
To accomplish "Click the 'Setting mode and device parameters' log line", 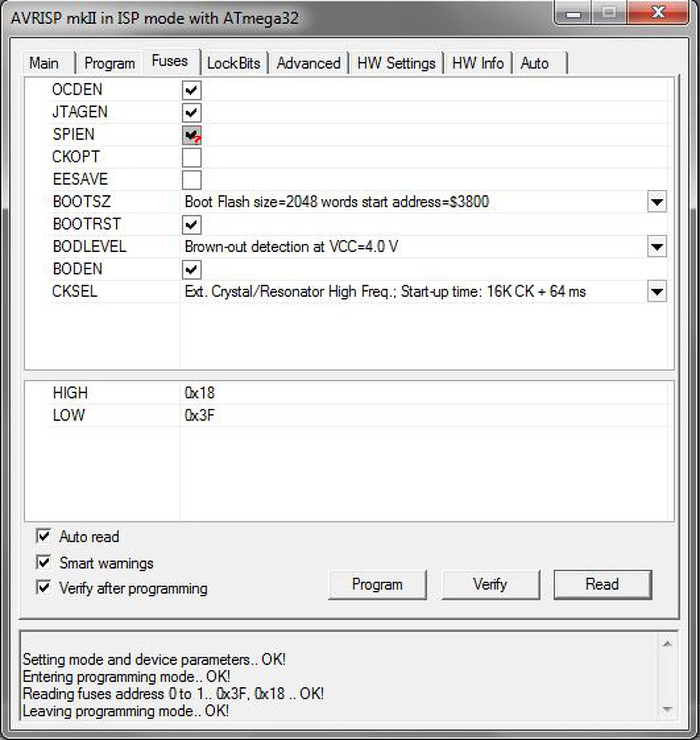I will pyautogui.click(x=154, y=660).
